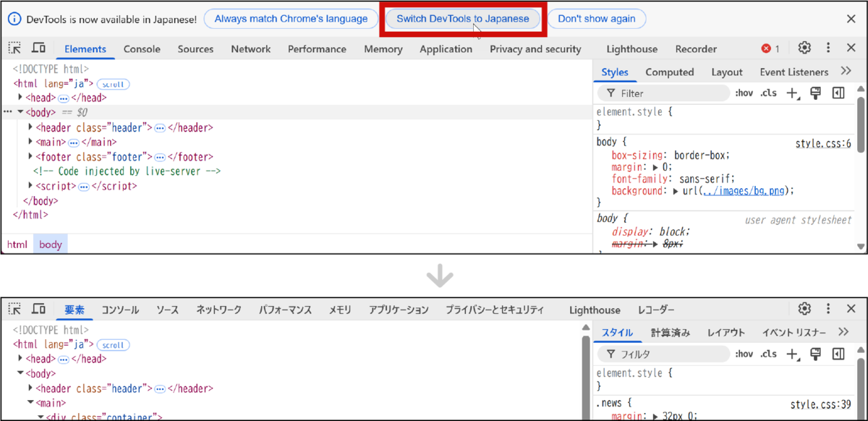Screen dimensions: 868x421
Task: Select body breadcrumb below English Elements tree
Action: [x=51, y=244]
